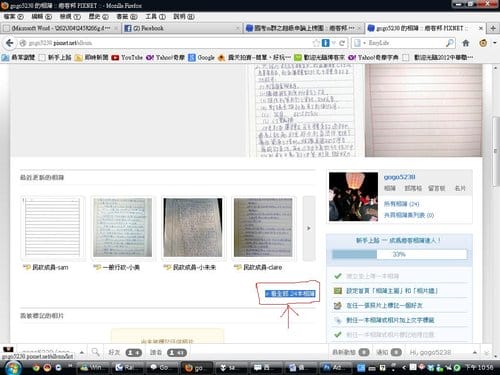Click the page vertical scrollbar thumb
Viewport: 500px width, 375px height.
coord(496,151)
